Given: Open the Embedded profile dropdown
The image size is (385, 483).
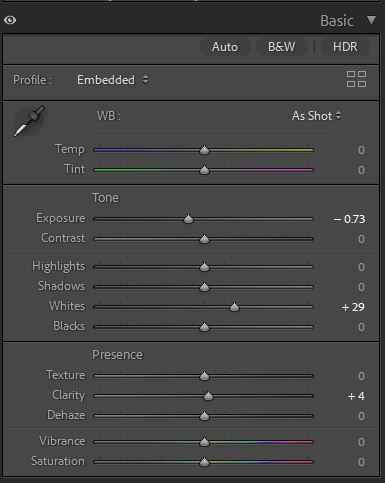Looking at the screenshot, I should point(113,80).
